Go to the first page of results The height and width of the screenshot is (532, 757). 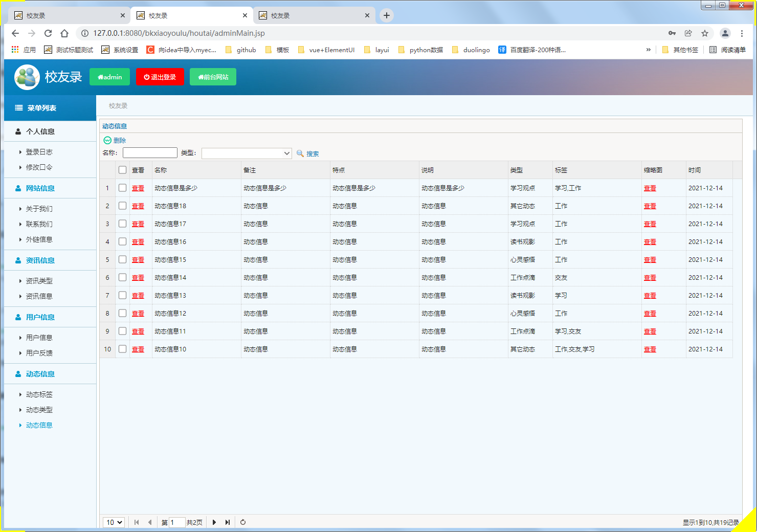tap(137, 522)
